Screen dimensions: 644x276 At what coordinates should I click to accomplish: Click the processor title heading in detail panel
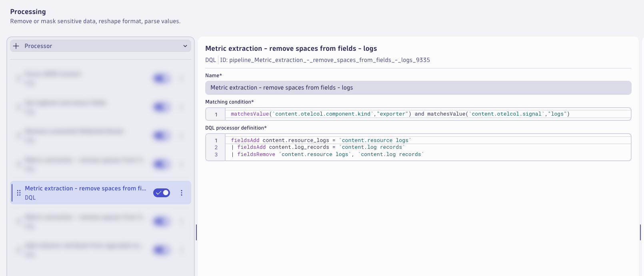click(x=291, y=48)
